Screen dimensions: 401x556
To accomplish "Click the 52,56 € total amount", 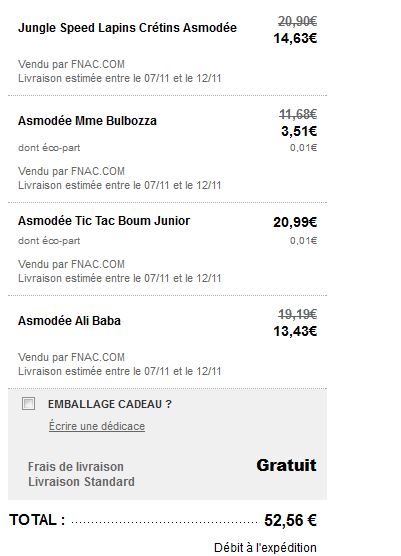I will pos(290,520).
